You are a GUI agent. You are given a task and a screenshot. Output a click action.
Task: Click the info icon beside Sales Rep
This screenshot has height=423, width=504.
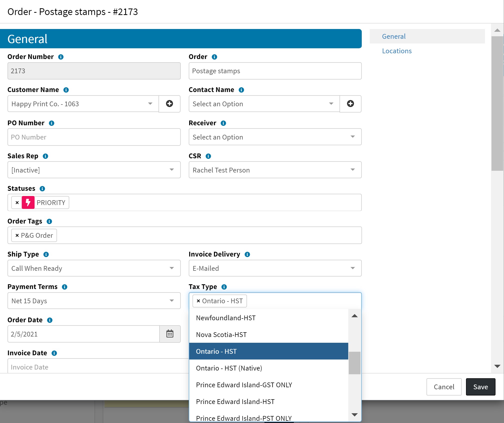(45, 156)
